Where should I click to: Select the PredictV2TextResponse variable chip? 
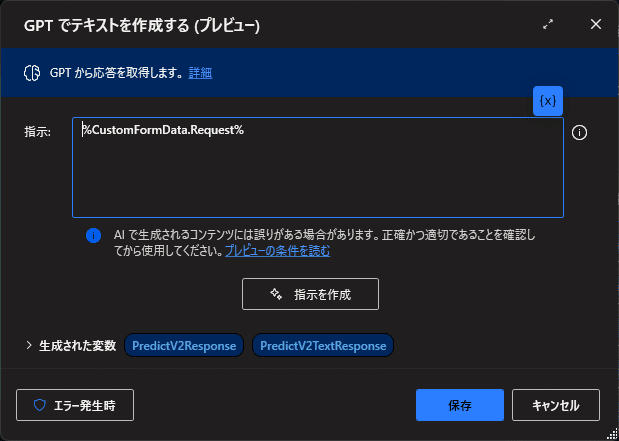(323, 346)
